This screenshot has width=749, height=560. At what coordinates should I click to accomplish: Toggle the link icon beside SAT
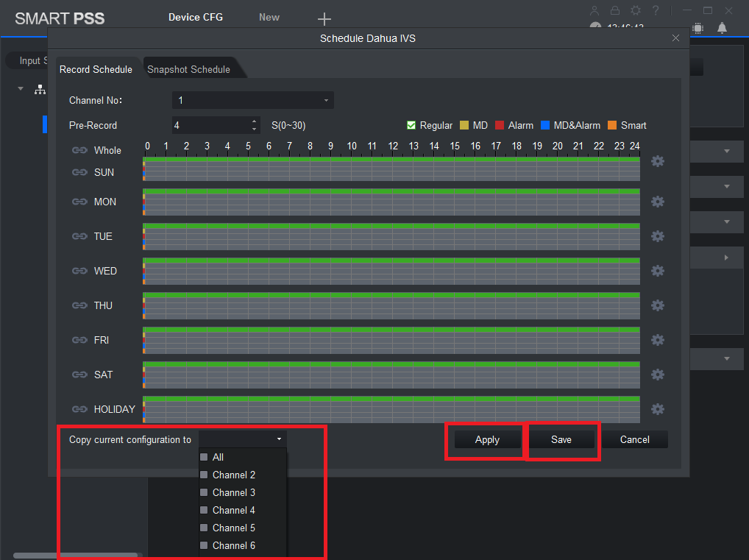click(x=79, y=375)
